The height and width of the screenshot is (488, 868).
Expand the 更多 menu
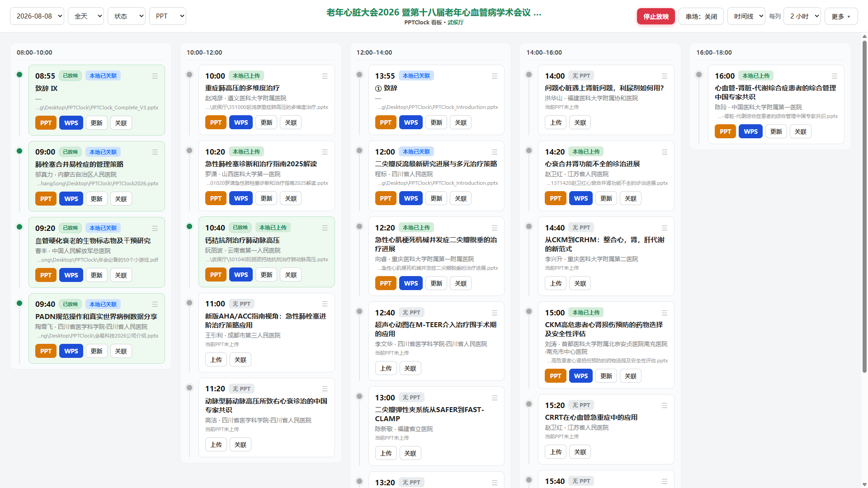[x=841, y=16]
